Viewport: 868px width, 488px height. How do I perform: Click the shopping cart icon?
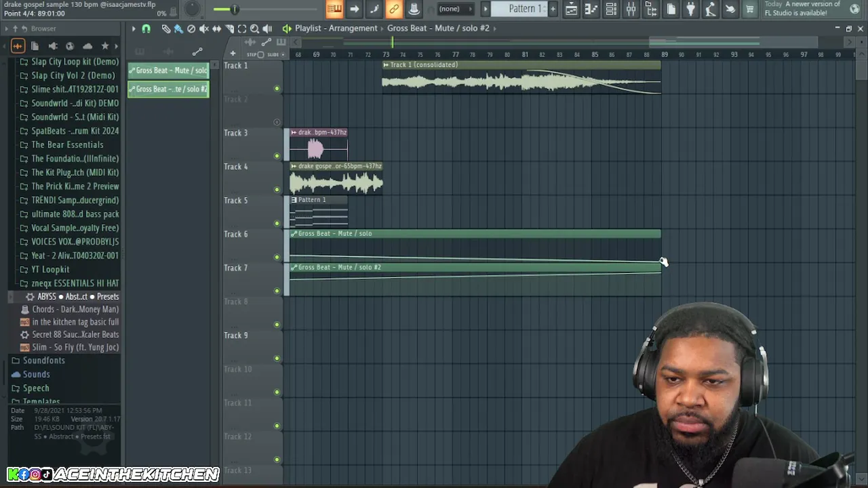tap(750, 9)
